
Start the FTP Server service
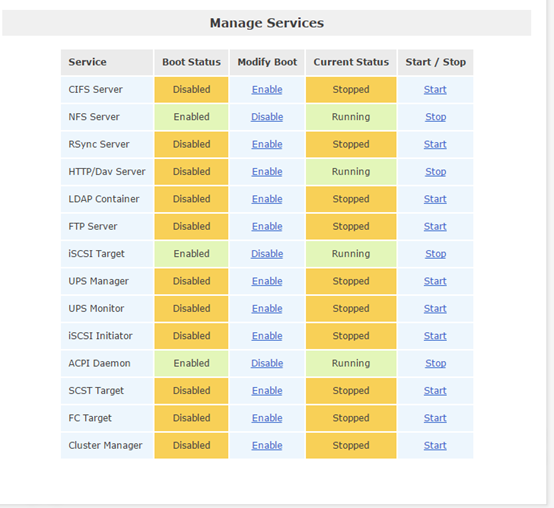(x=435, y=226)
